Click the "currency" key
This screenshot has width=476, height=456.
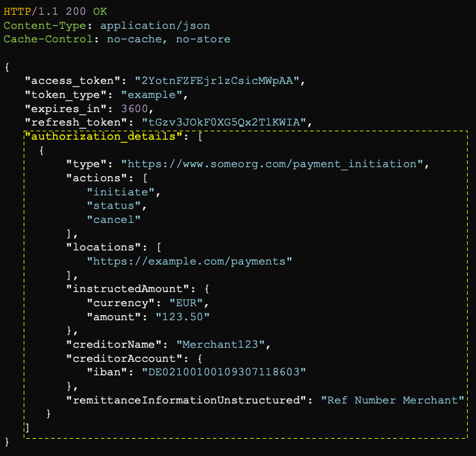click(120, 303)
